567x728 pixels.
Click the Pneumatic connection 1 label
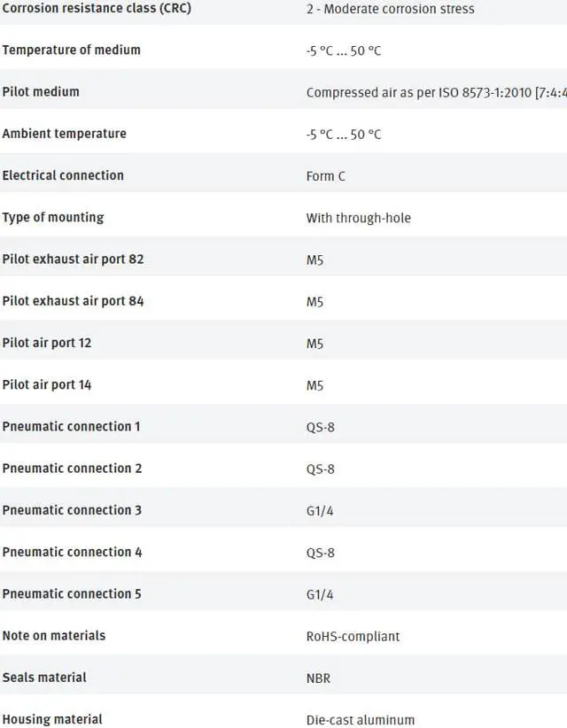[71, 427]
